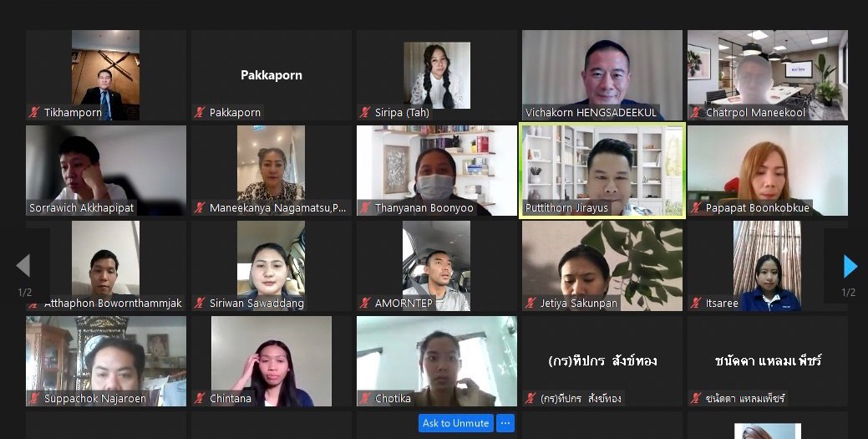The image size is (868, 439).
Task: Click the muted mic icon on Chatrpol Maneekool
Action: [696, 113]
